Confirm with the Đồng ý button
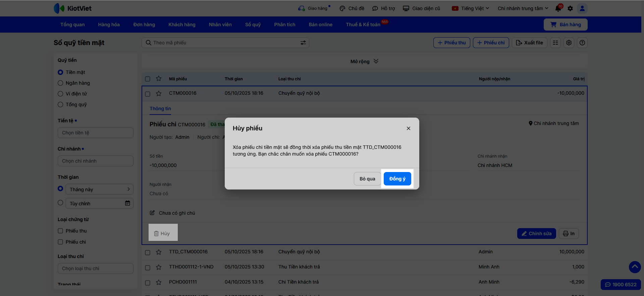644x296 pixels. click(397, 179)
